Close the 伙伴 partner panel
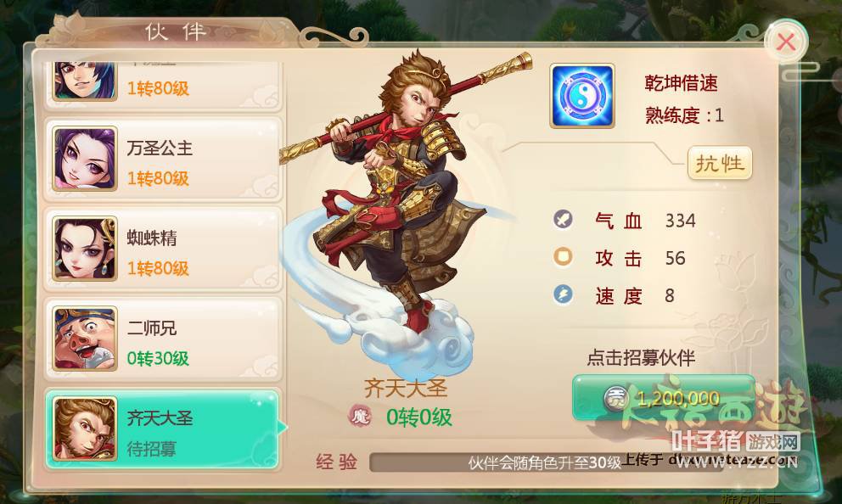The width and height of the screenshot is (842, 504). click(786, 42)
